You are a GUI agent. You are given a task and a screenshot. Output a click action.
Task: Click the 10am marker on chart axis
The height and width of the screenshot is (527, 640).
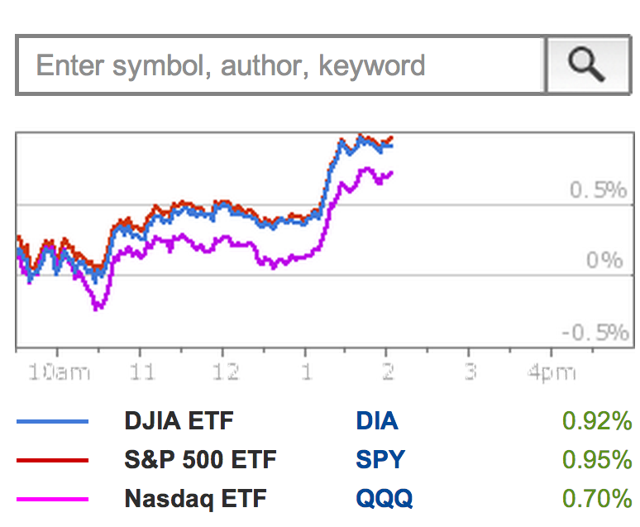point(59,372)
